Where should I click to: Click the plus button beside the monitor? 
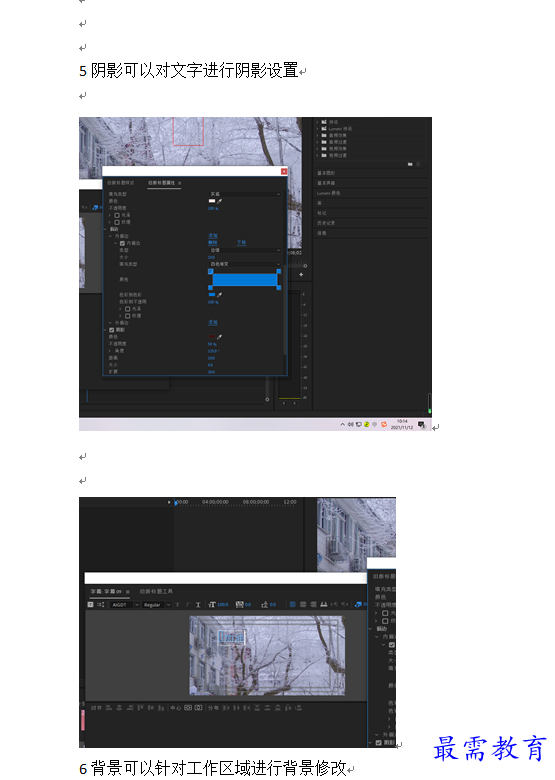pyautogui.click(x=301, y=274)
